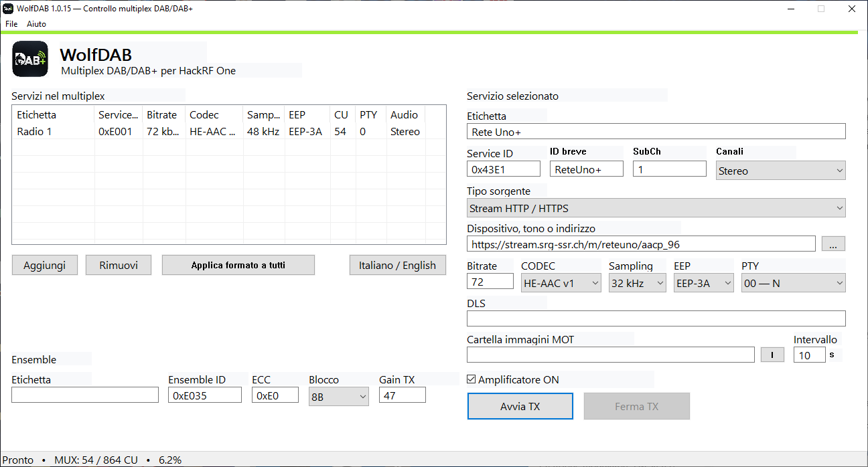Toggle the Amplificatore ON checkbox
This screenshot has height=467, width=868.
472,379
